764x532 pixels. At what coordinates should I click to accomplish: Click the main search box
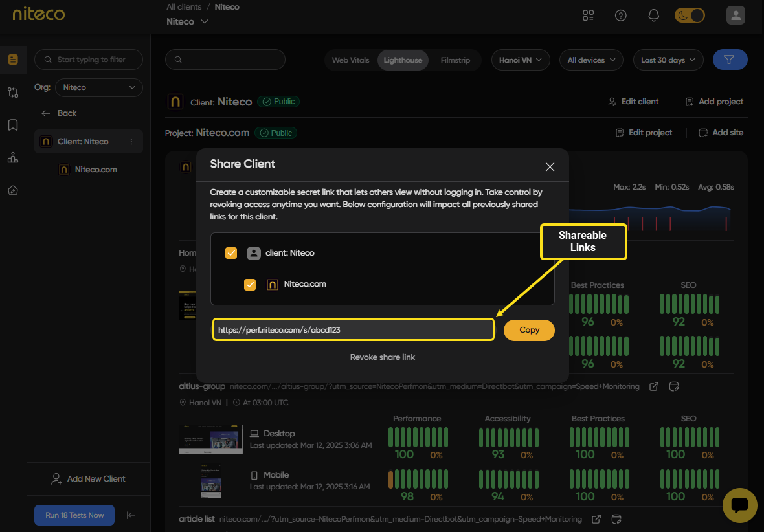point(225,60)
